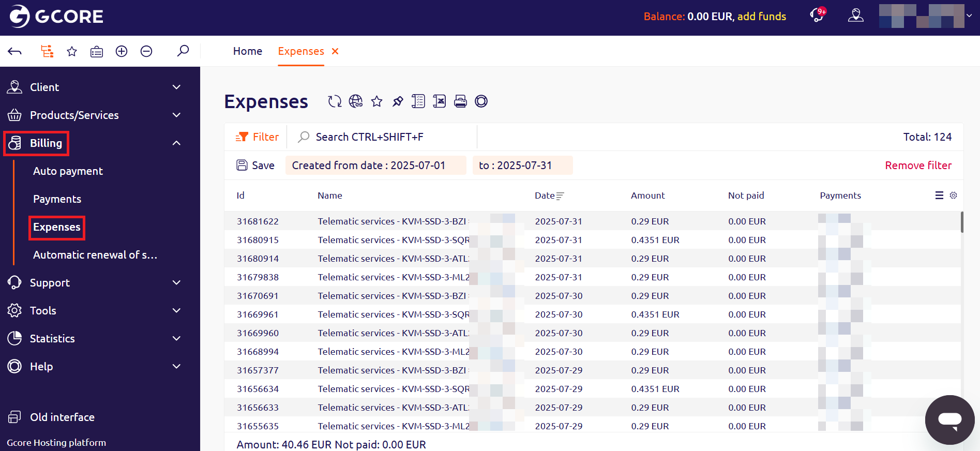This screenshot has width=980, height=451.
Task: Click the back arrow in toolbar
Action: point(15,51)
